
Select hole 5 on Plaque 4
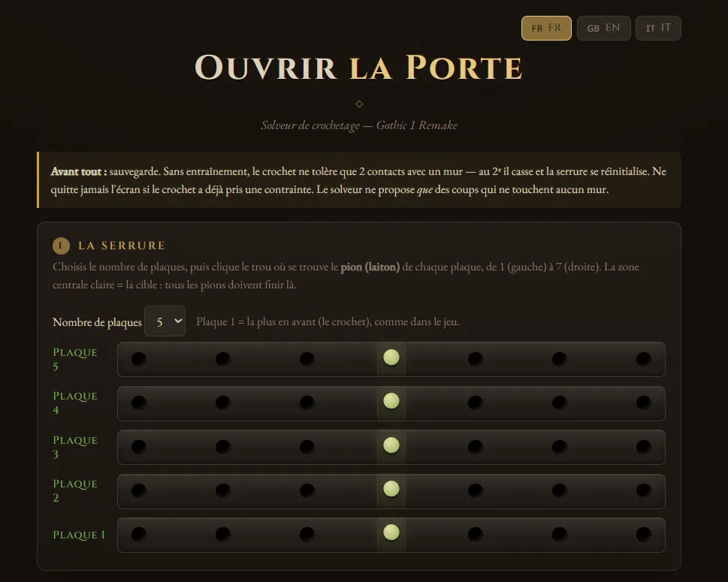tap(476, 403)
